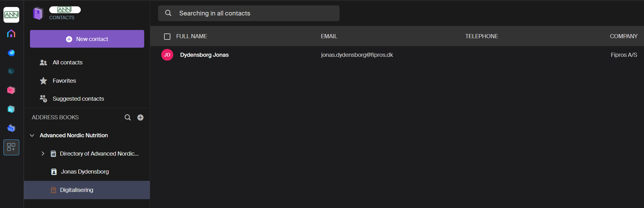Collapse the Advanced Nordic Nutrition group
644x208 pixels.
pyautogui.click(x=32, y=136)
